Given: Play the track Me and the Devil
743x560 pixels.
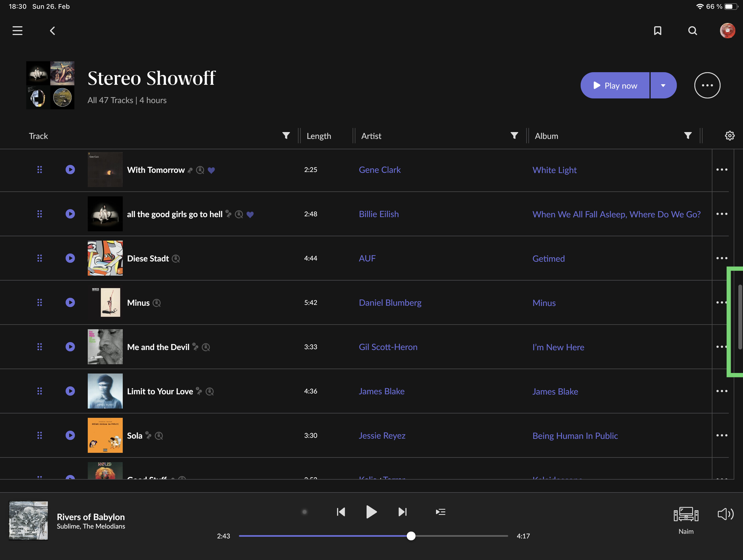Looking at the screenshot, I should 70,347.
